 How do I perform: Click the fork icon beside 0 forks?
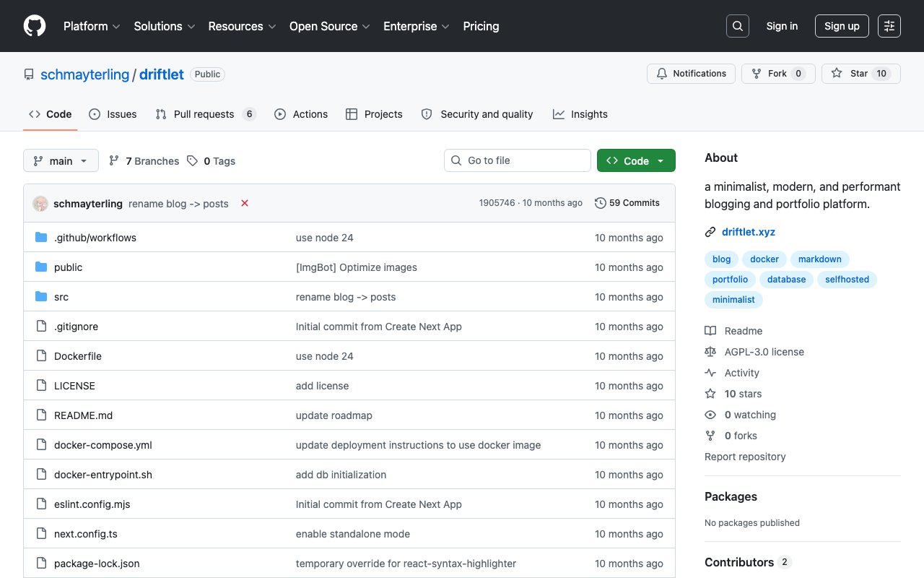click(710, 436)
